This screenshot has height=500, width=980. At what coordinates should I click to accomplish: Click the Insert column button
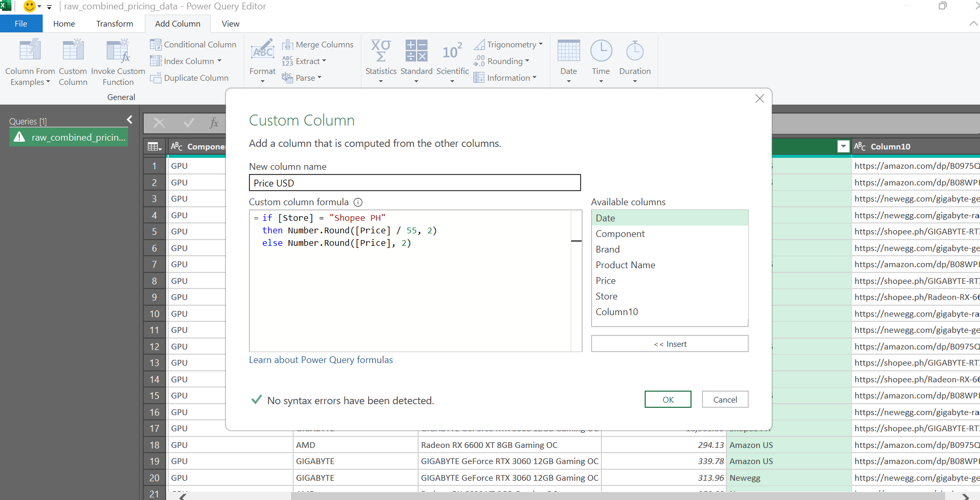point(670,344)
